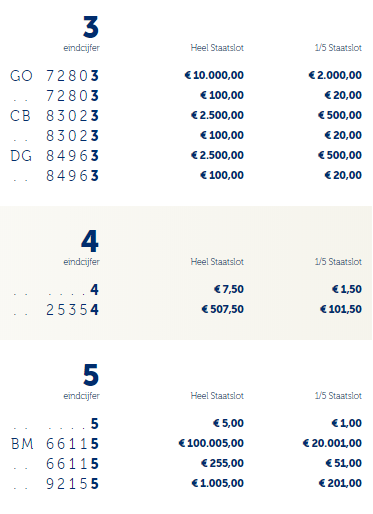Select lot number GO 72803

pos(55,76)
